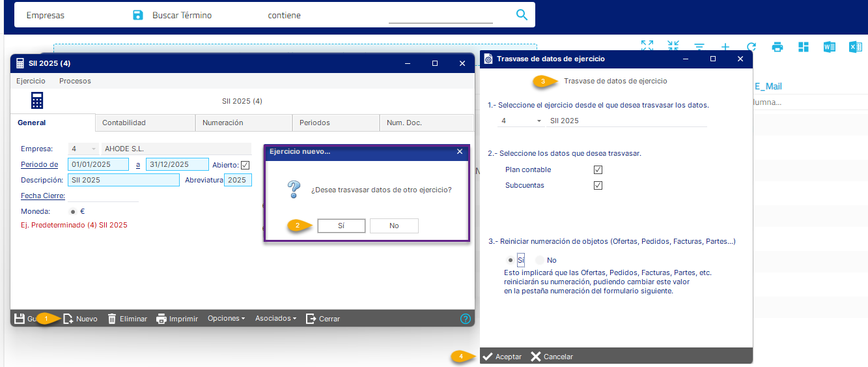Switch to the Contabilidad tab
The height and width of the screenshot is (367, 868).
click(x=145, y=123)
